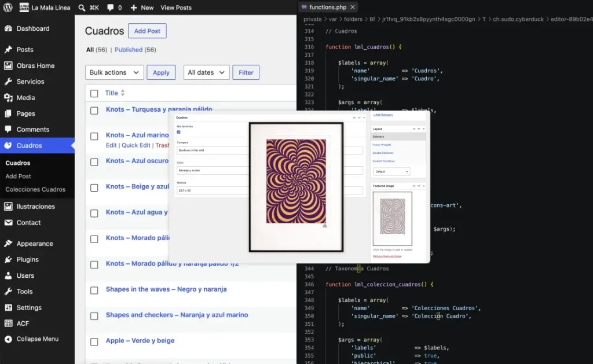Image resolution: width=593 pixels, height=364 pixels.
Task: Click the framed orange and purple artwork image
Action: pyautogui.click(x=296, y=187)
